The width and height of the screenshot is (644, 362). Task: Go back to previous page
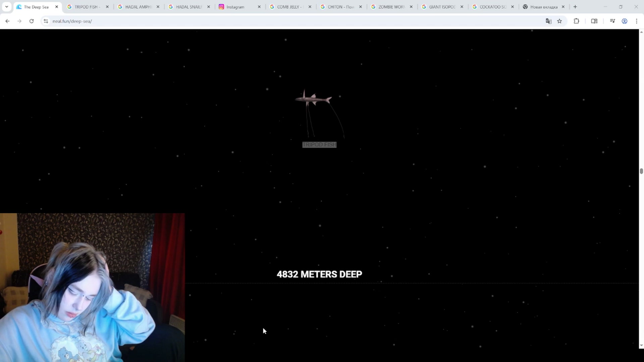click(7, 21)
